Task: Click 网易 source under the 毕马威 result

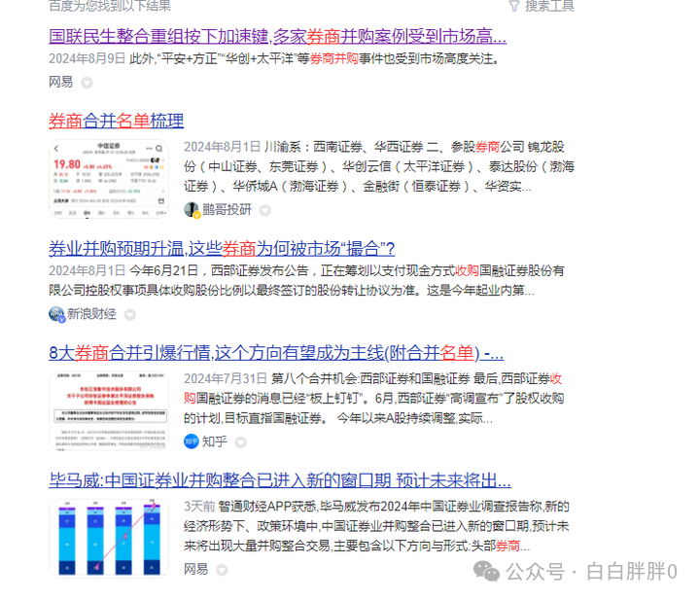Action: point(196,569)
